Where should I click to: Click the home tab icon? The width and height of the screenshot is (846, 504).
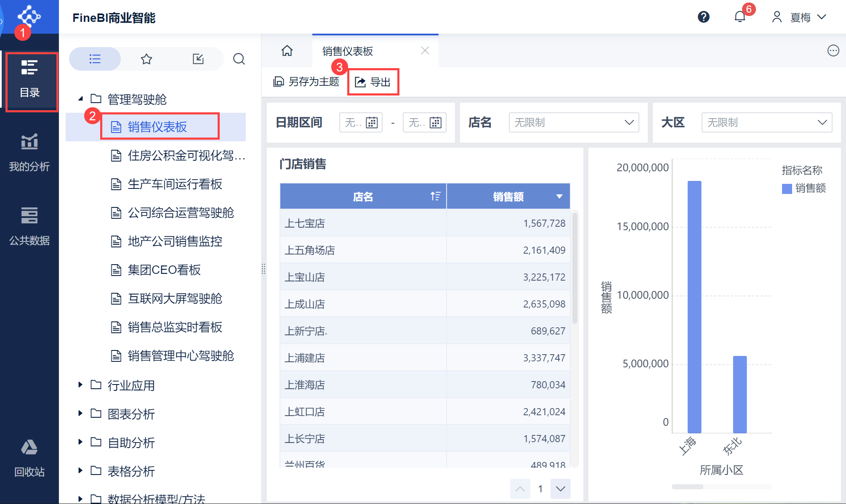click(x=287, y=51)
